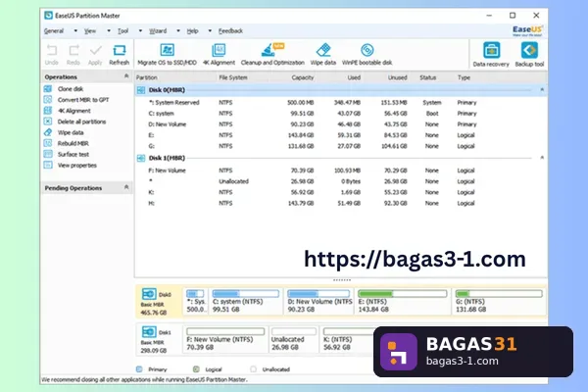Open the dropdown arrow beside Tool

(x=140, y=30)
